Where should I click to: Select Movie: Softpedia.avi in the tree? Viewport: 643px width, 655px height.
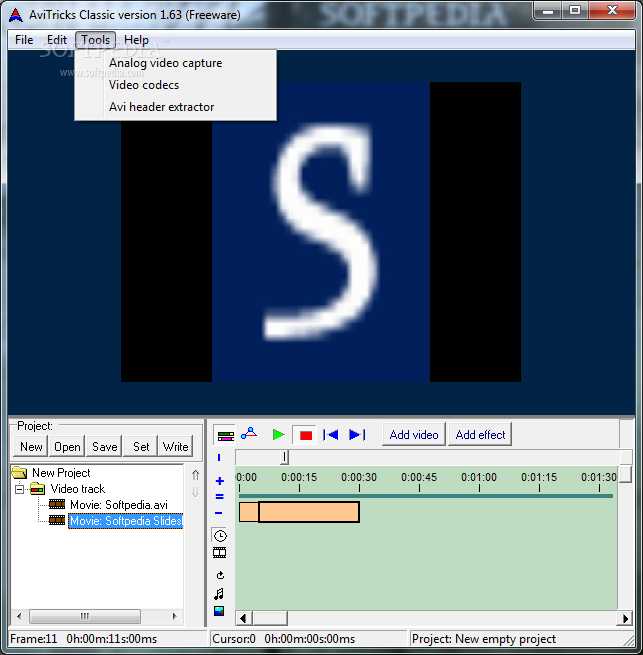tap(119, 505)
